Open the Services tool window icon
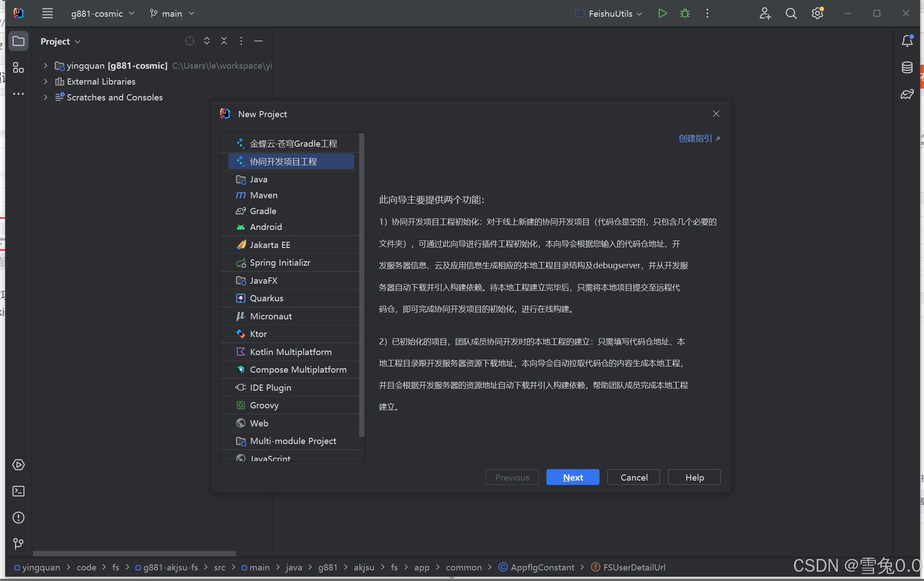The width and height of the screenshot is (924, 581). pyautogui.click(x=18, y=465)
